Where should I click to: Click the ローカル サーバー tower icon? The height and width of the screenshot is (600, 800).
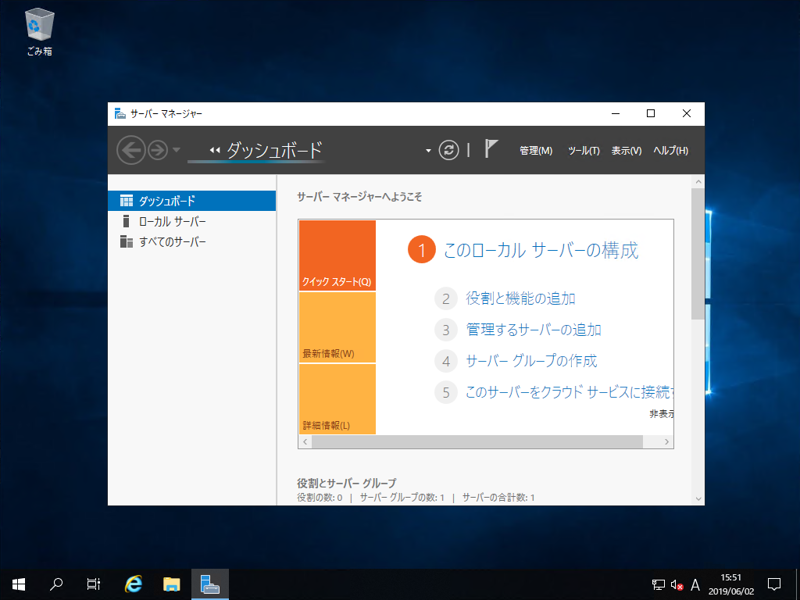126,221
